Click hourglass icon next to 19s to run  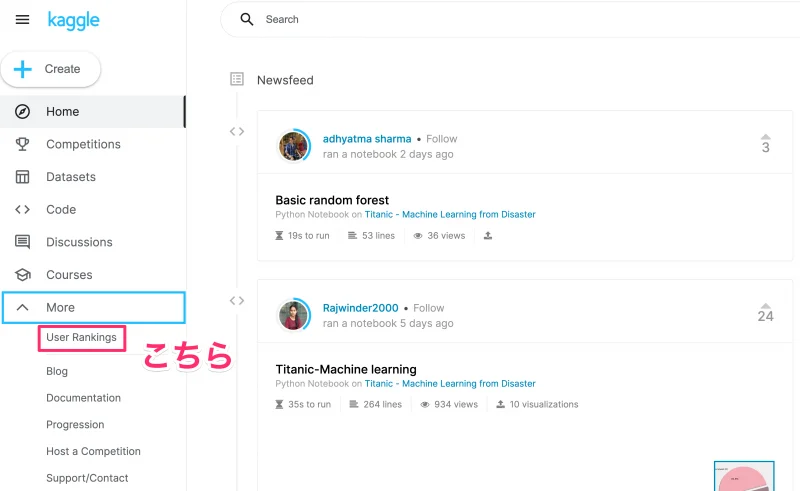click(279, 235)
